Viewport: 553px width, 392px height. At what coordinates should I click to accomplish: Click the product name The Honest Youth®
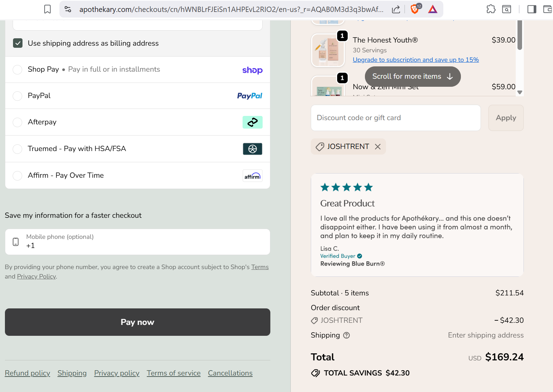point(385,40)
